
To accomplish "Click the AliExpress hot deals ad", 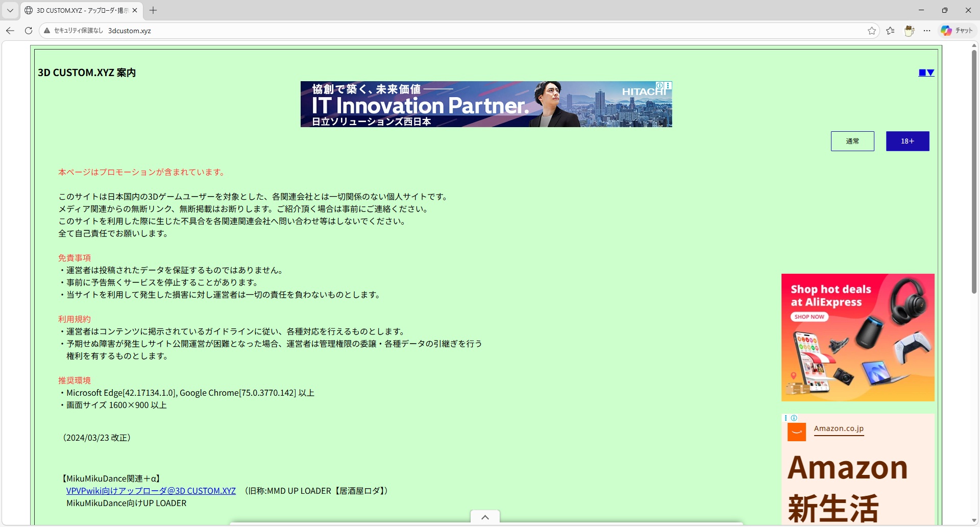I will tap(857, 338).
